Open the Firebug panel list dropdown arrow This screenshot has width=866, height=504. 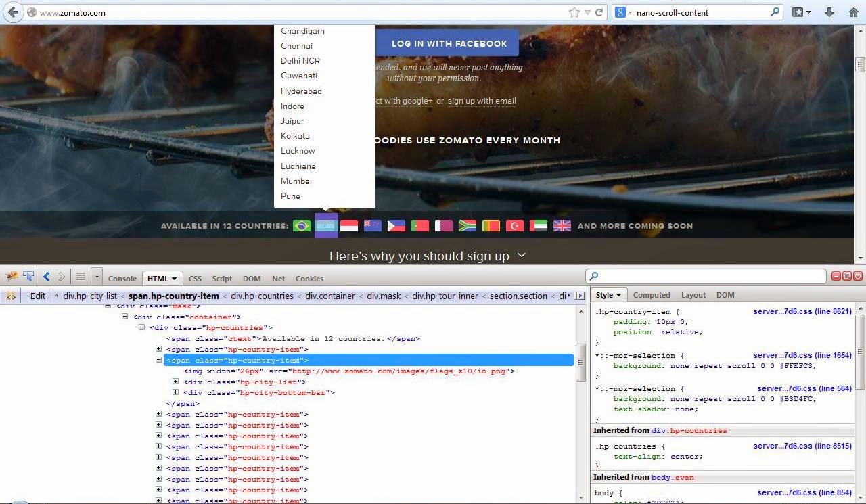pos(97,276)
